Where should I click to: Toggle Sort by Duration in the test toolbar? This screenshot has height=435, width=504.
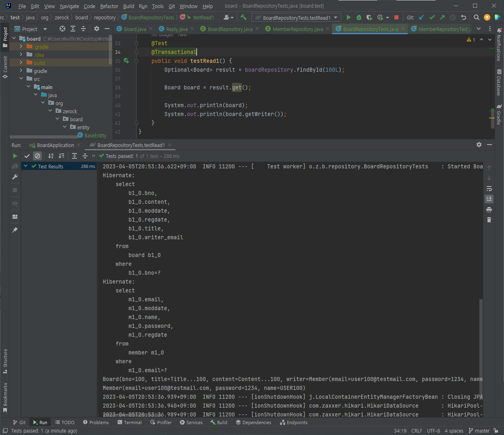(x=61, y=156)
